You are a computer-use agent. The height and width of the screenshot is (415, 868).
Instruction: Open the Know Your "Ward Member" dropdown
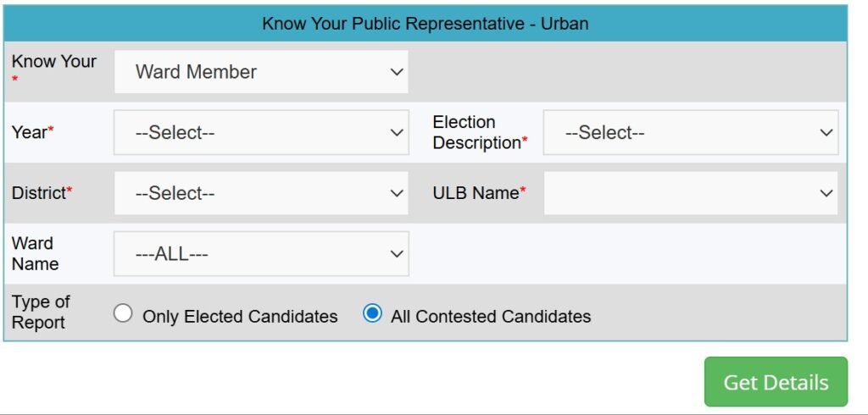(x=260, y=72)
